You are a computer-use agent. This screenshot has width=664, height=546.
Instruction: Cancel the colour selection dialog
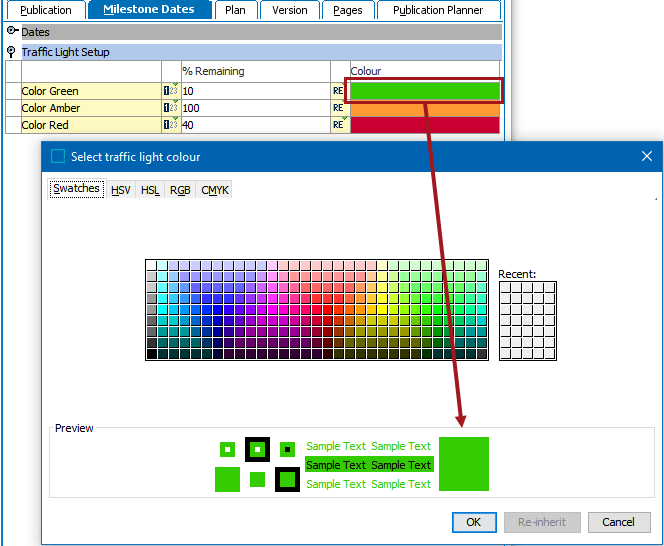pos(618,521)
